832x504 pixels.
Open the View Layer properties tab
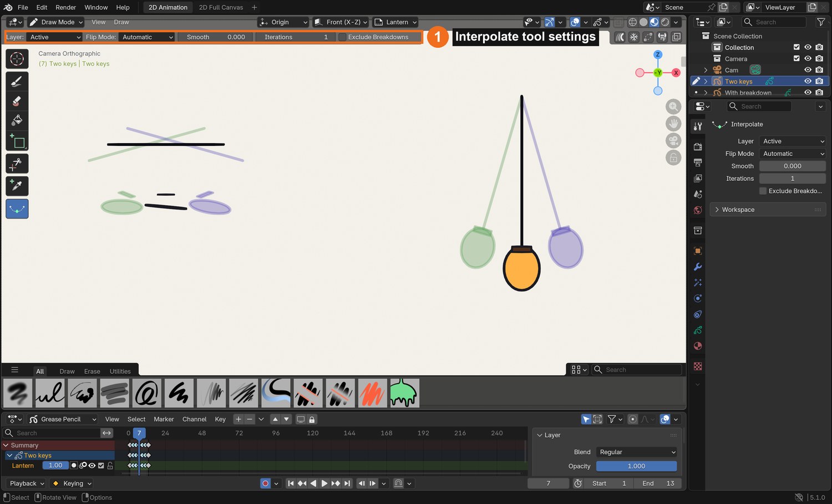point(698,179)
